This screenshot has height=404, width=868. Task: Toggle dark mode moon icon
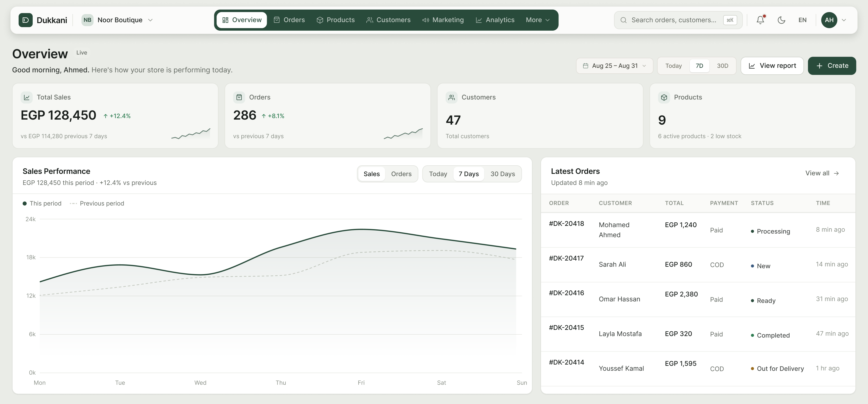pos(782,20)
